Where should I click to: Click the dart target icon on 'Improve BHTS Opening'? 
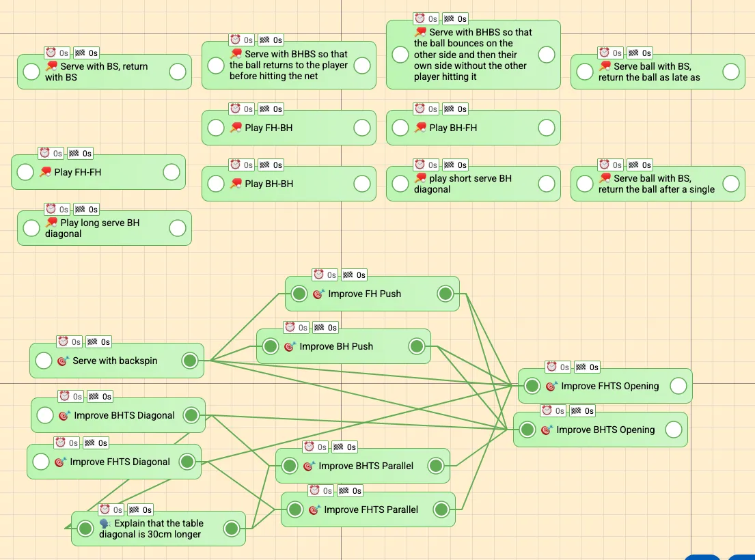coord(547,430)
